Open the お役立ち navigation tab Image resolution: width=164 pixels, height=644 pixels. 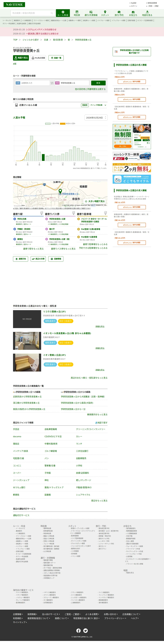click(x=133, y=13)
